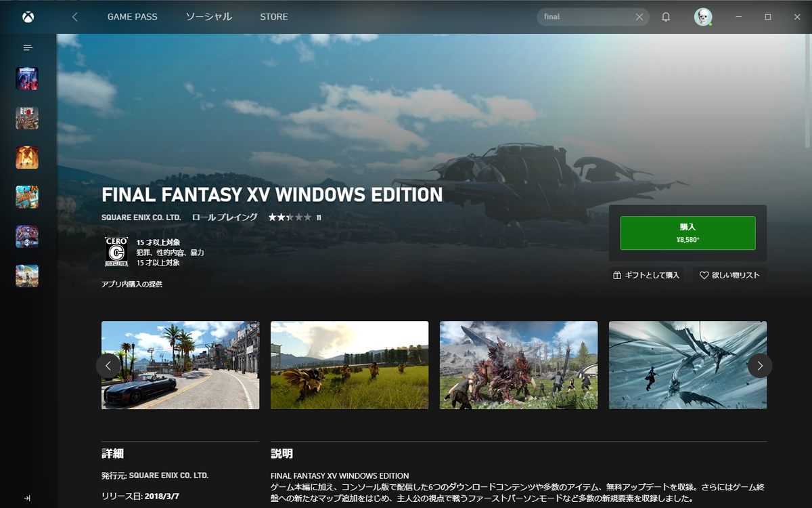Open the notifications bell
The height and width of the screenshot is (508, 812).
click(x=666, y=17)
